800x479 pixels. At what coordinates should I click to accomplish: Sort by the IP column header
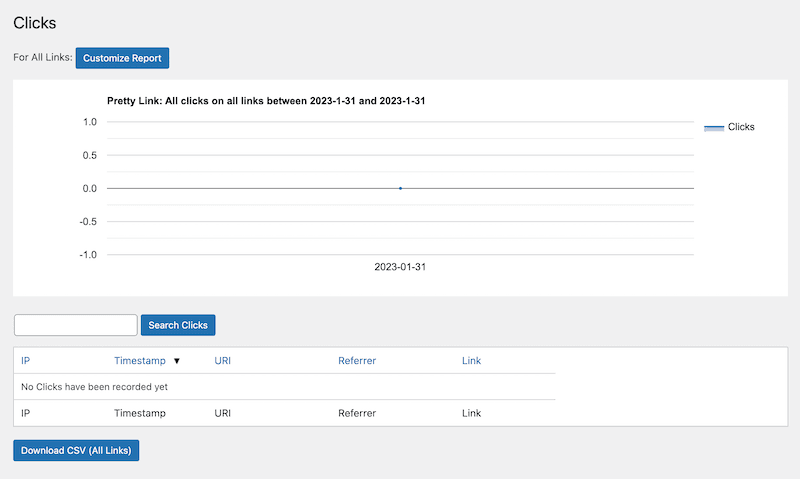point(26,361)
